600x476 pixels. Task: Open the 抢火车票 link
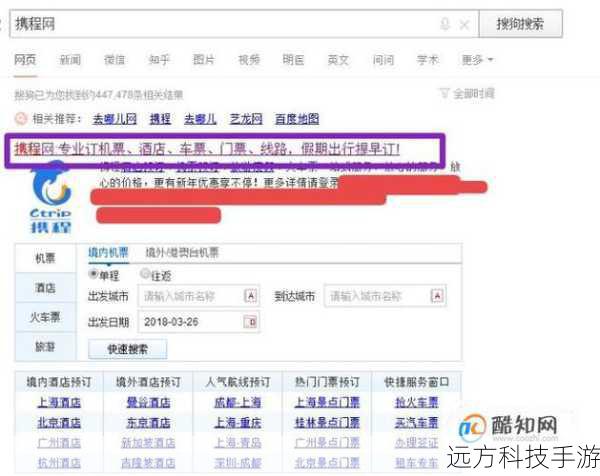(x=416, y=403)
